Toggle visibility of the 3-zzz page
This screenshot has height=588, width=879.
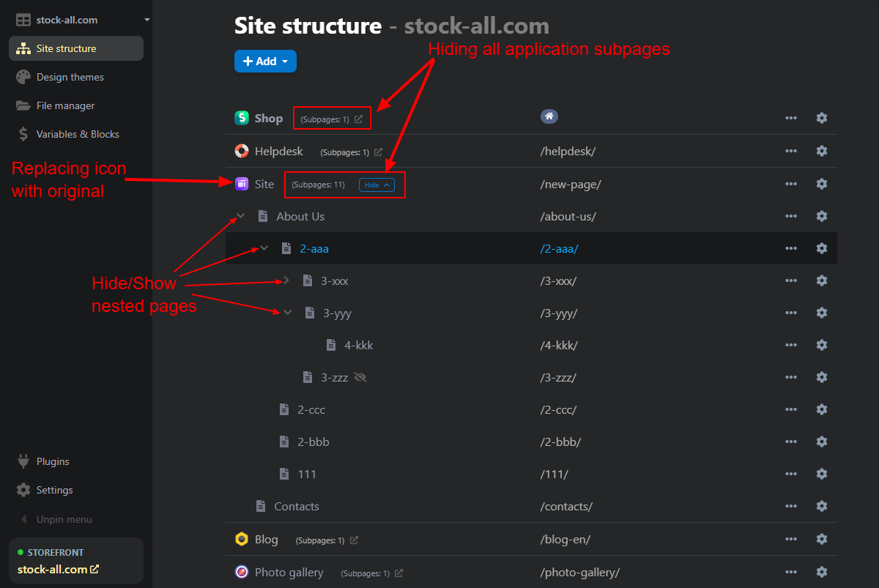(360, 377)
